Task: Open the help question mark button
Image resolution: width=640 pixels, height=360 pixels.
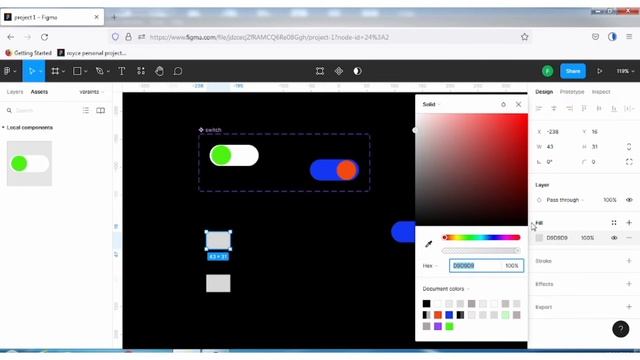Action: point(620,329)
